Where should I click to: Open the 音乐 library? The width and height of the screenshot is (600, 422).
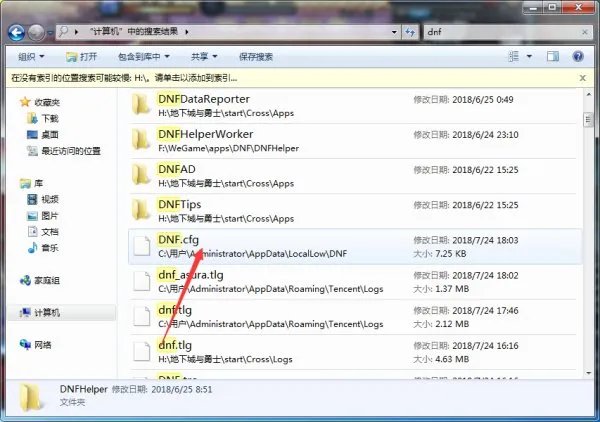pos(50,248)
